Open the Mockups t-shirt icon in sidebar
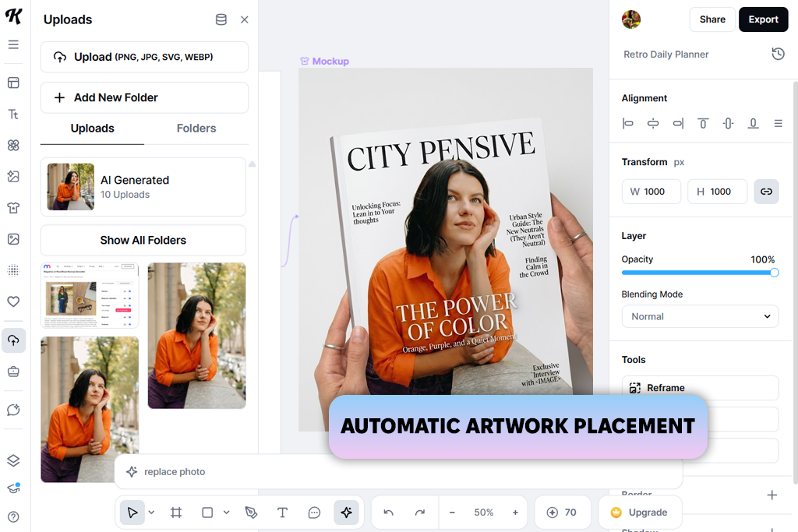 point(14,207)
